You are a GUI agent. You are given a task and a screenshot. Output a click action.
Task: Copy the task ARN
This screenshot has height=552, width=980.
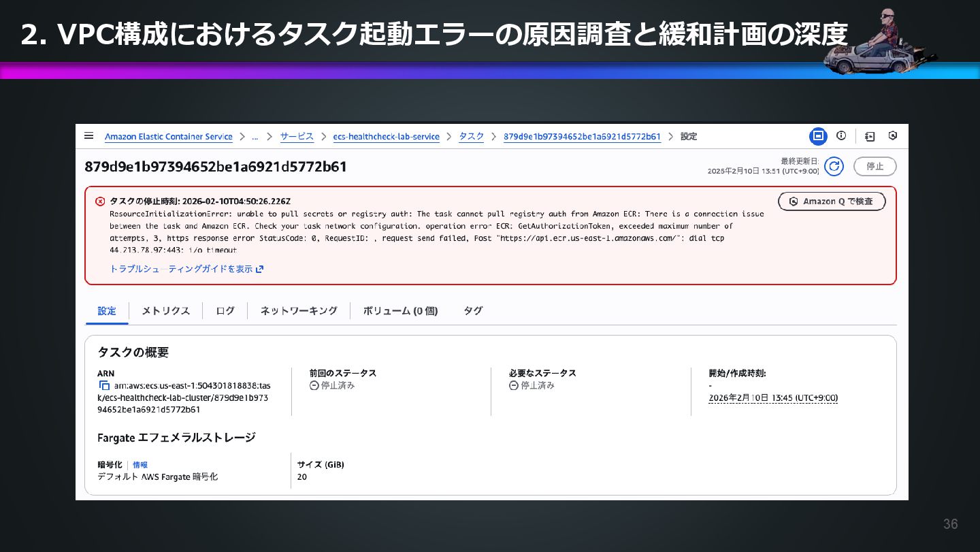104,386
